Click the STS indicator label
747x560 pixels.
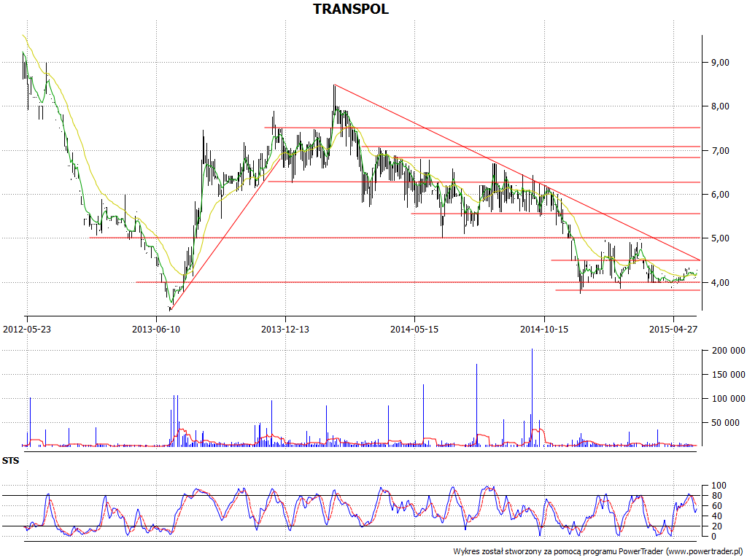10,461
